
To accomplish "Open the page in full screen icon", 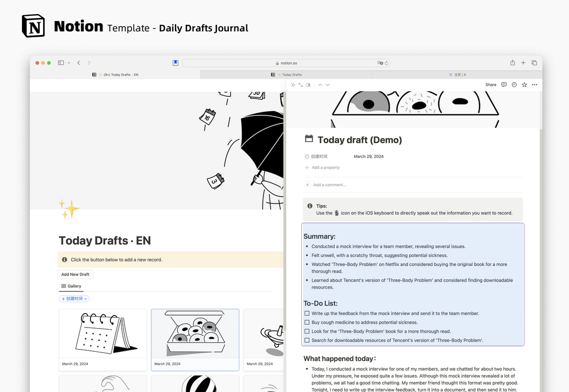I will [301, 85].
